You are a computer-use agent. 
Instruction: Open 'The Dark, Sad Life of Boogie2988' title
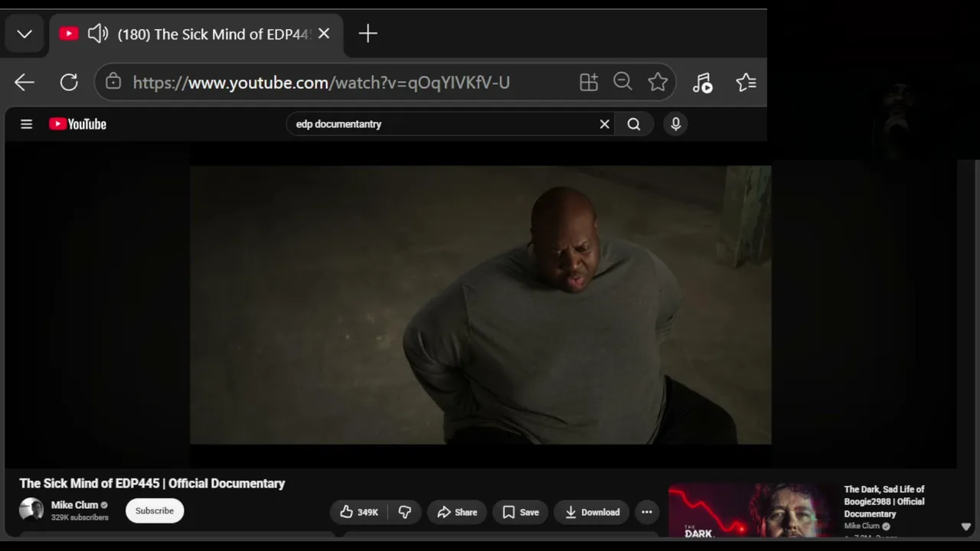click(884, 501)
